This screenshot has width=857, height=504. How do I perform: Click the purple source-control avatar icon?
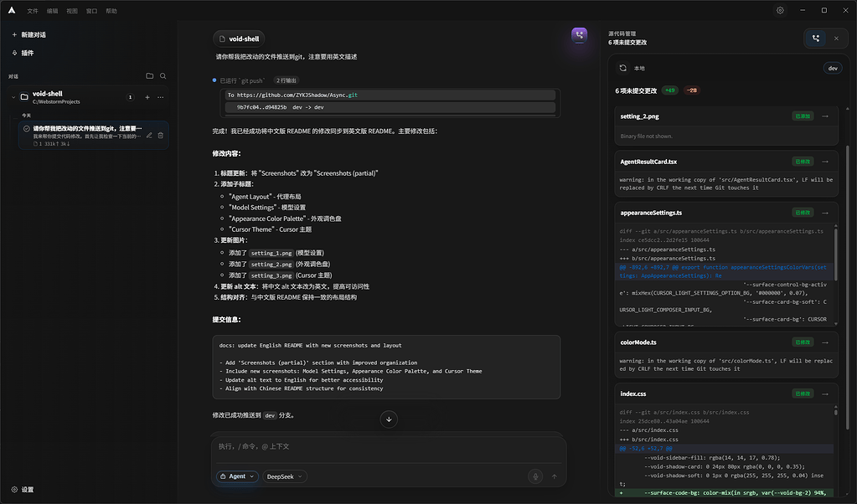pyautogui.click(x=580, y=35)
